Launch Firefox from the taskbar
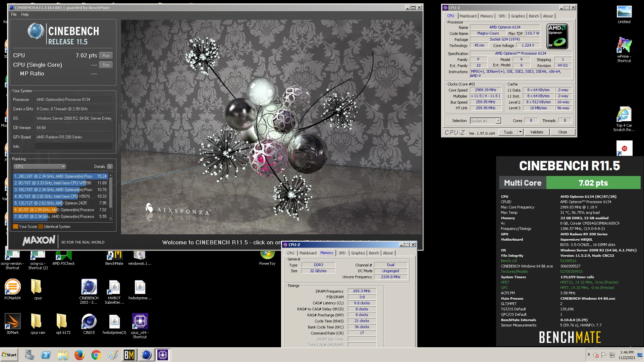Viewport: 644px width, 362px height. (x=79, y=355)
